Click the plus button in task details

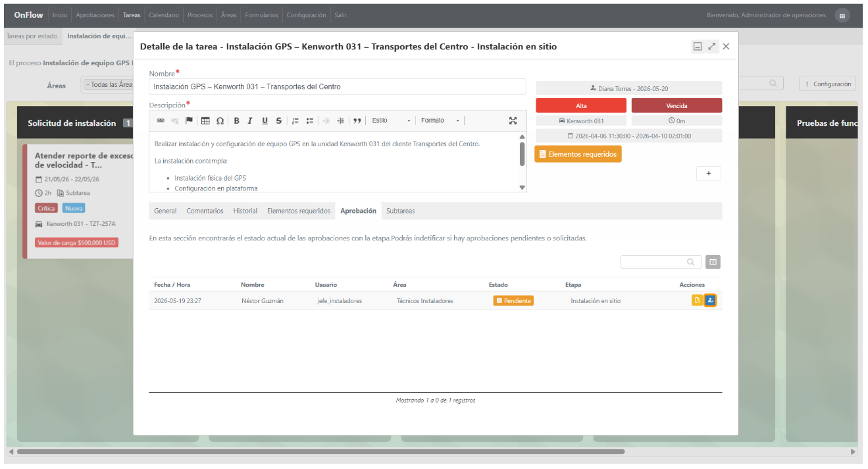click(x=709, y=173)
